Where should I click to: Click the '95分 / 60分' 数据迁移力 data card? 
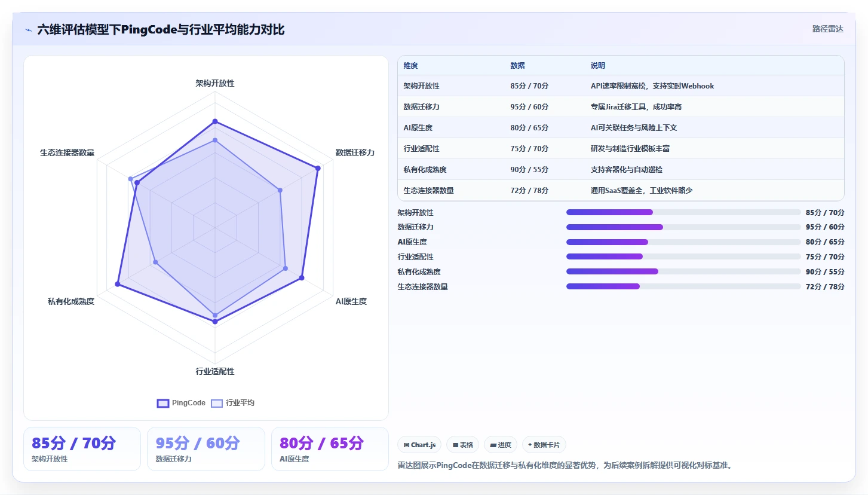coord(206,449)
